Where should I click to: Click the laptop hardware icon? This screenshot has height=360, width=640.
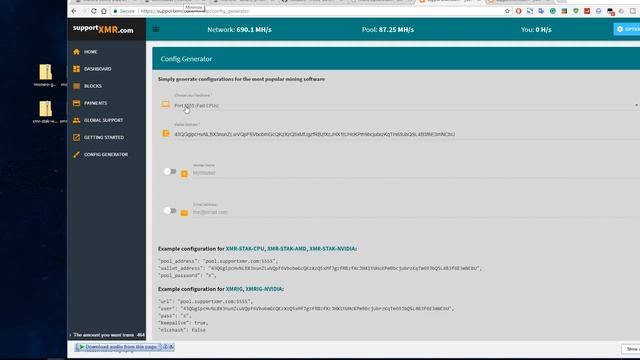[x=165, y=104]
